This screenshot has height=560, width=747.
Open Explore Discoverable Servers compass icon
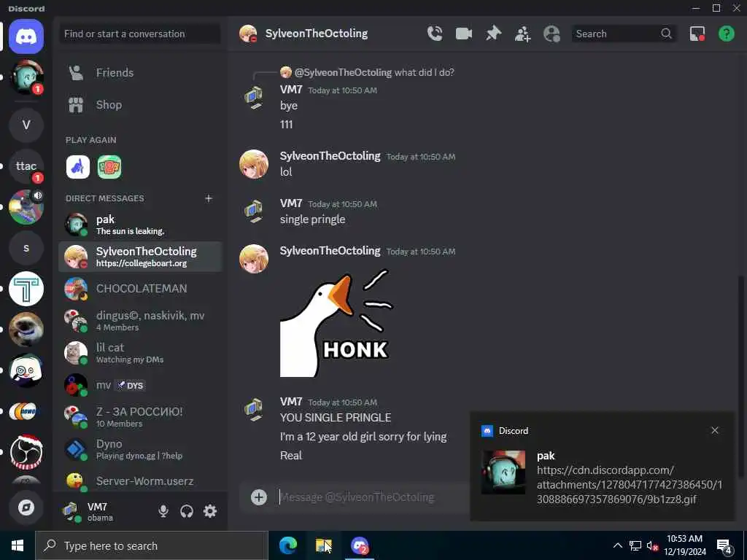[26, 507]
